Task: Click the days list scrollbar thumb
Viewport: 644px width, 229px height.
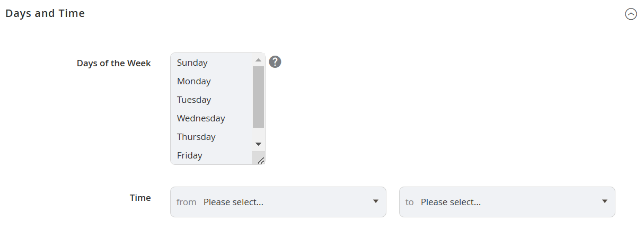Action: 259,97
